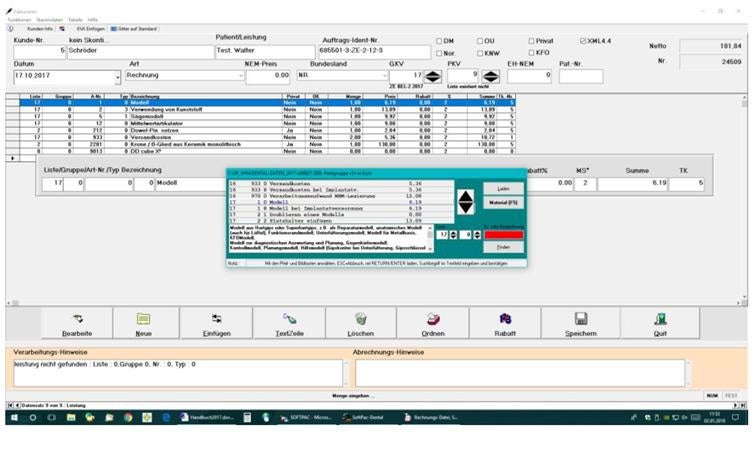Screen dimensions: 753x467
Task: Open the notification center icon in taskbar
Action: tap(735, 418)
